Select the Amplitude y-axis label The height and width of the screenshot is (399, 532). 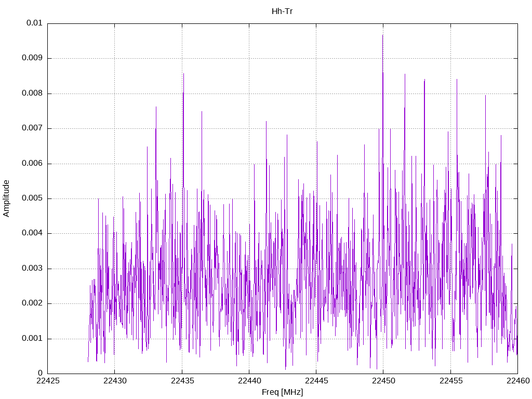[x=6, y=198]
